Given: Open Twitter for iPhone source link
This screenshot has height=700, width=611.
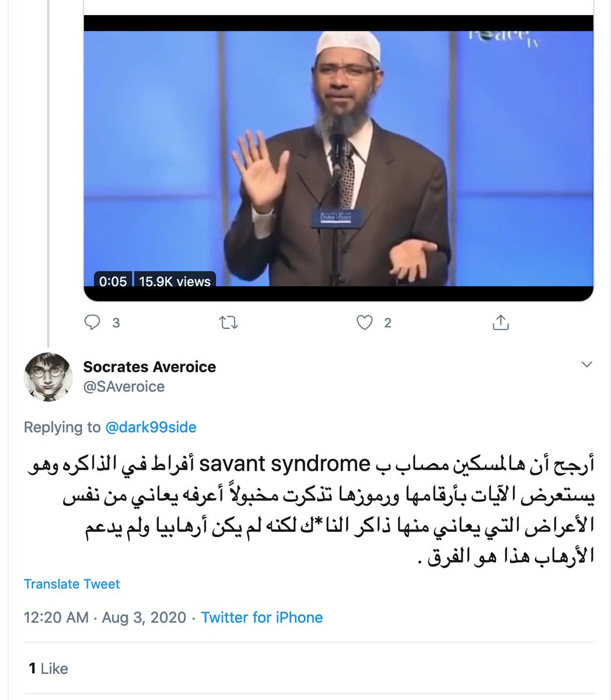Looking at the screenshot, I should coord(262,617).
